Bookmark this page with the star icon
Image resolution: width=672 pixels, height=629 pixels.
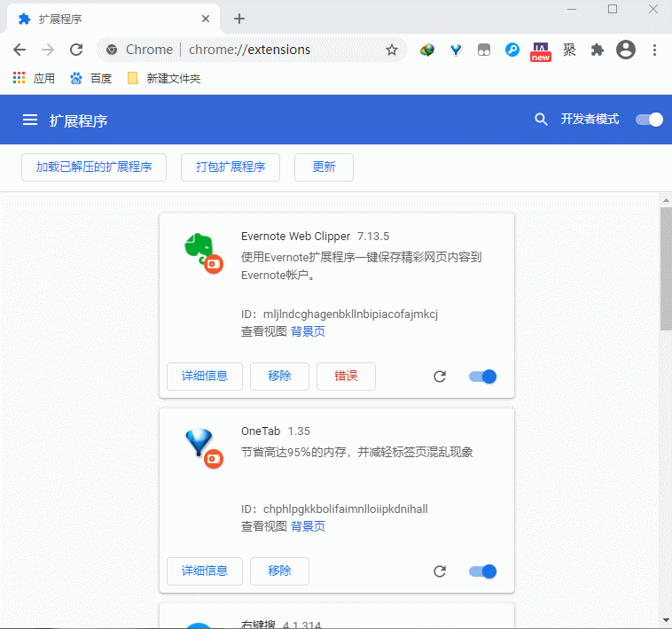coord(391,50)
